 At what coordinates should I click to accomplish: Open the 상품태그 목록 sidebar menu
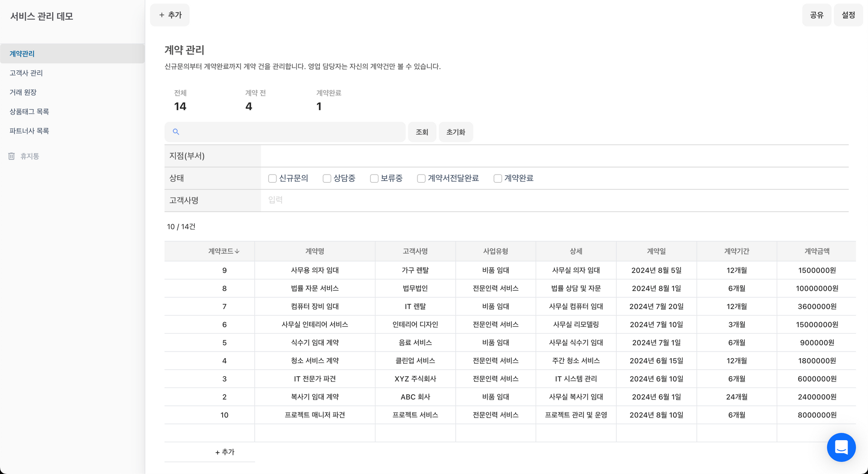[72, 112]
